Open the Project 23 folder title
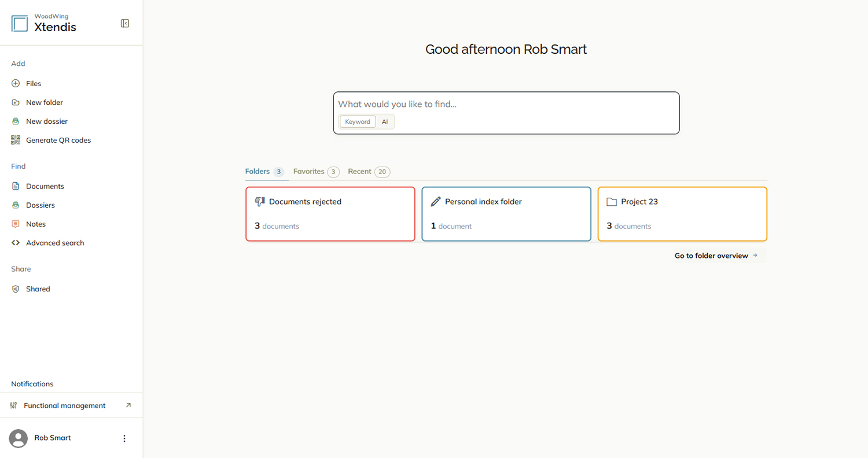Viewport: 868px width, 458px height. (x=639, y=202)
